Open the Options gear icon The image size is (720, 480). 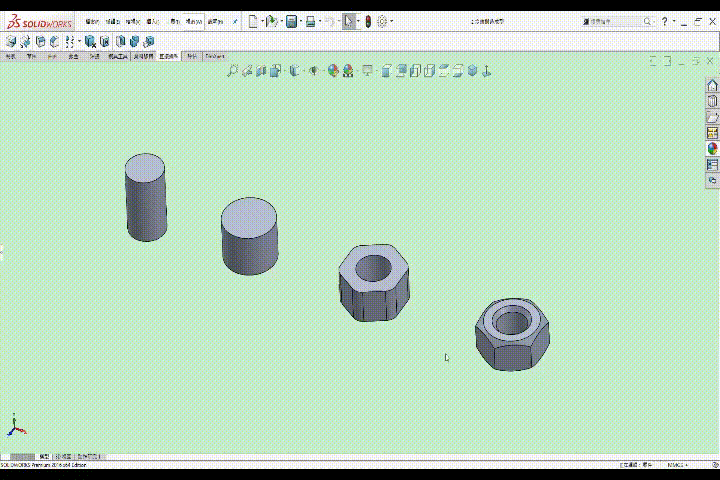tap(382, 21)
